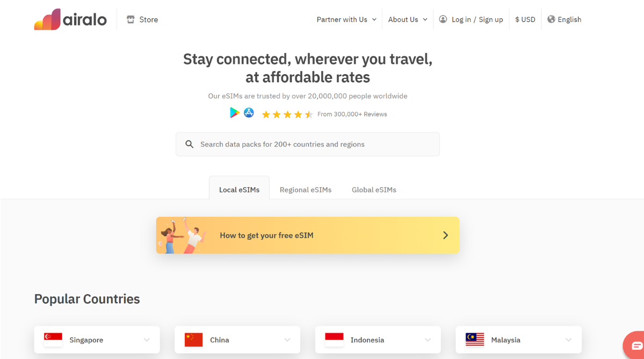The image size is (644, 359).
Task: Click Log in / Sign up
Action: tap(477, 19)
